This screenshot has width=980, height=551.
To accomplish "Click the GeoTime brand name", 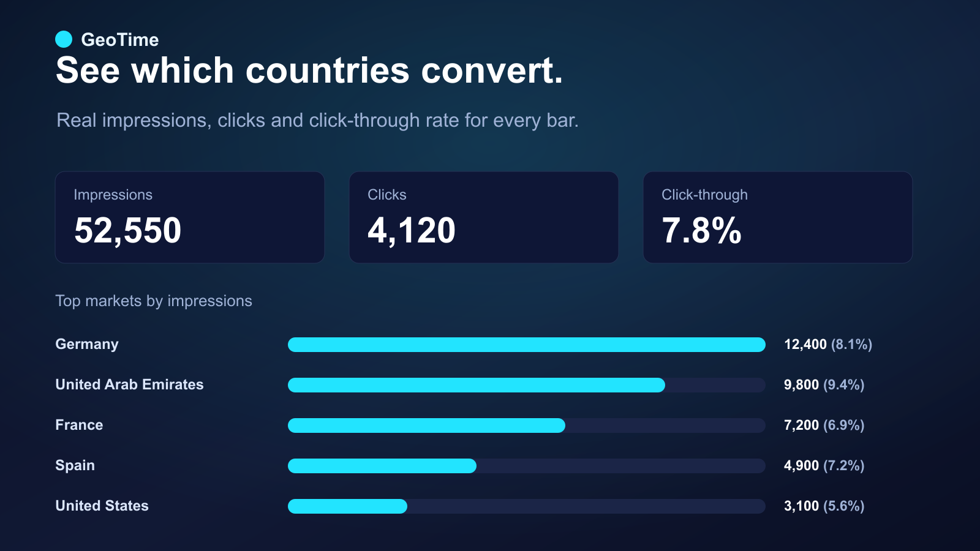I will click(x=120, y=40).
